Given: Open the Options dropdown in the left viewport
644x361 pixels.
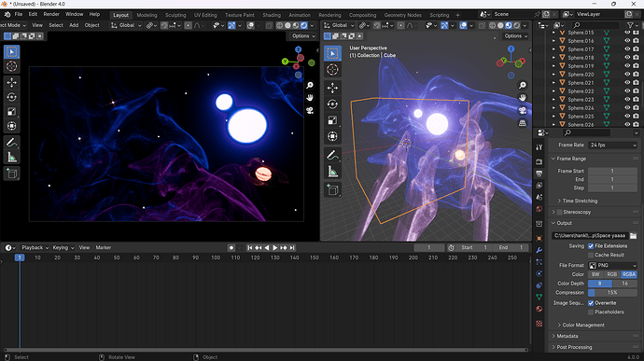Looking at the screenshot, I should [x=303, y=36].
